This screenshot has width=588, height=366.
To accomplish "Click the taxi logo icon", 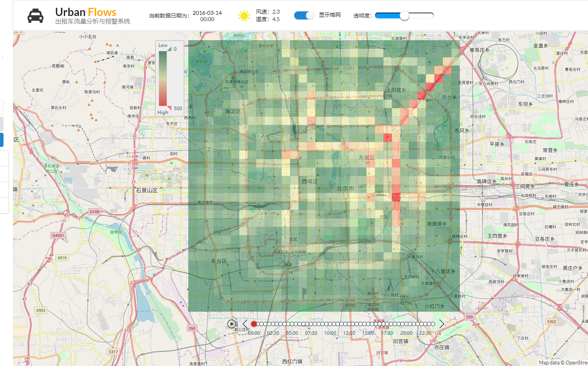I will 36,16.
